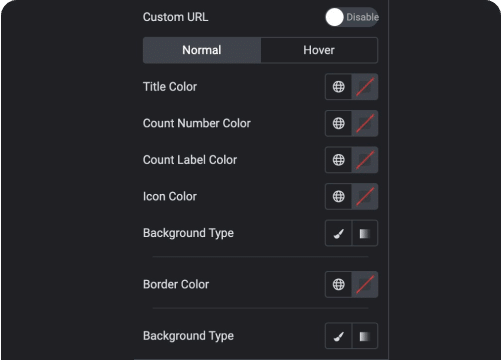The width and height of the screenshot is (501, 360).
Task: Pick a color with Border Color swatch
Action: click(365, 284)
